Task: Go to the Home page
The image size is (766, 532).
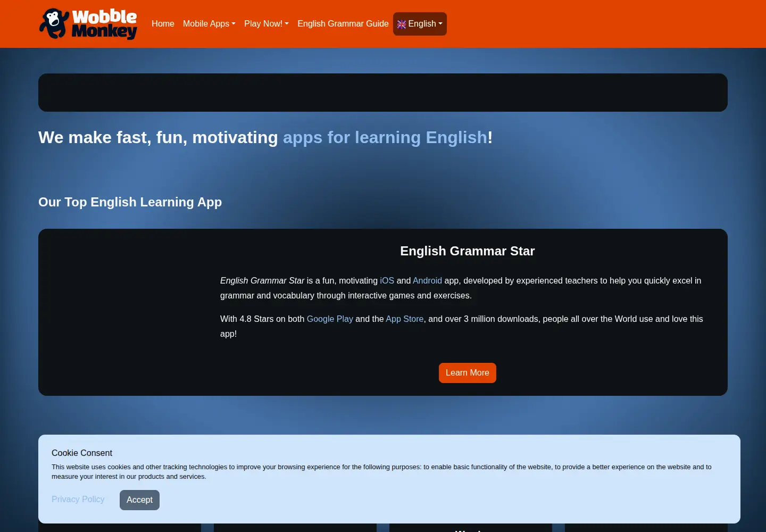Action: [163, 24]
